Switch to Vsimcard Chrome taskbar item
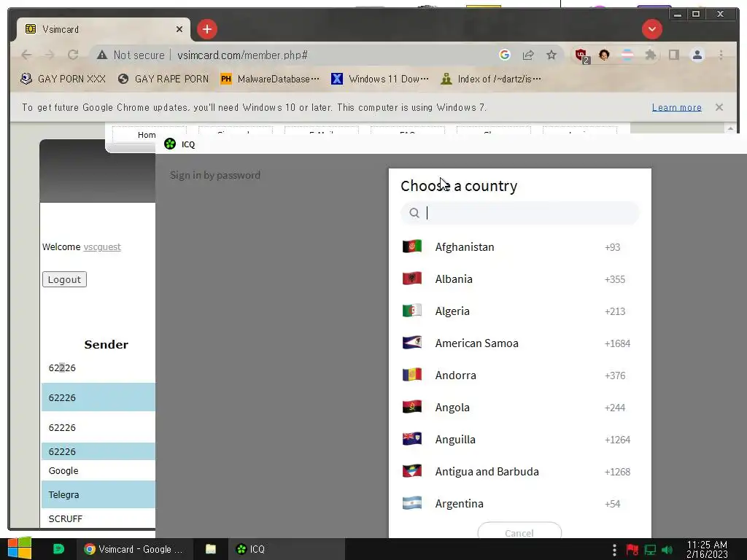 click(135, 549)
